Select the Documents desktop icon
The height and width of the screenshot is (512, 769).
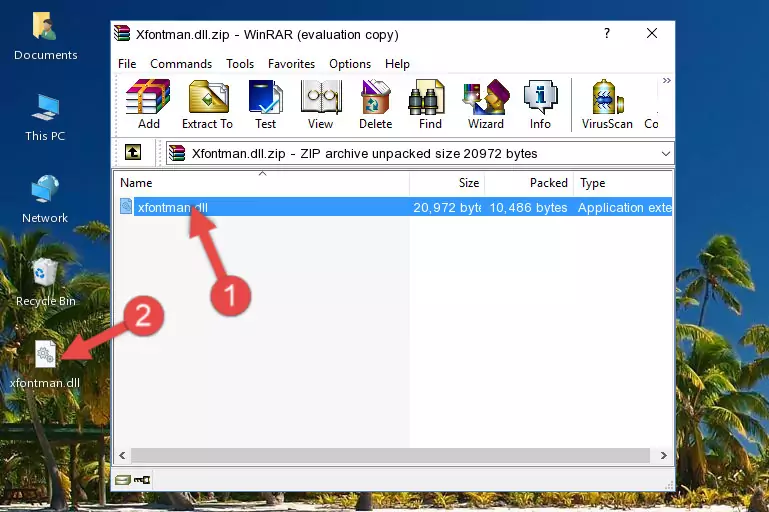[x=45, y=37]
